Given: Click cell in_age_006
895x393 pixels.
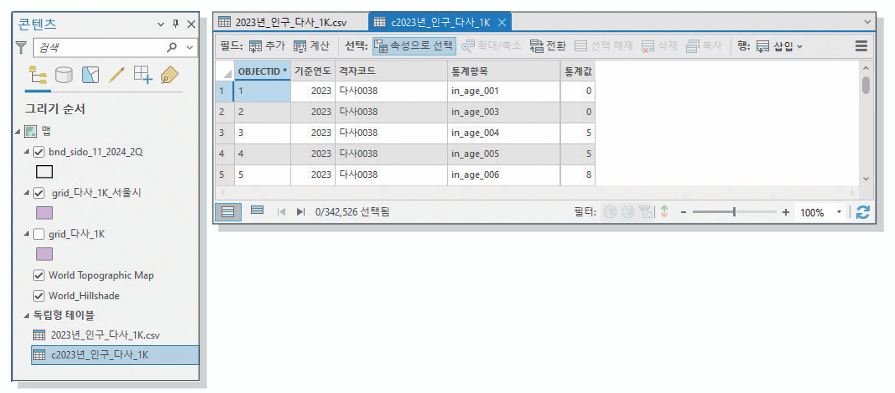Looking at the screenshot, I should 503,175.
